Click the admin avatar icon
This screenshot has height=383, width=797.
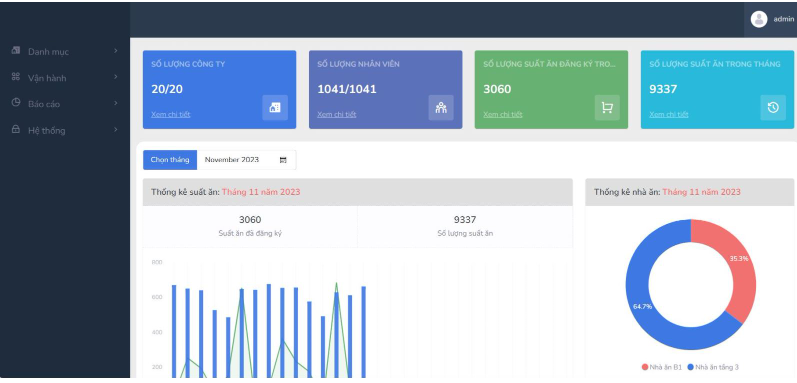759,19
